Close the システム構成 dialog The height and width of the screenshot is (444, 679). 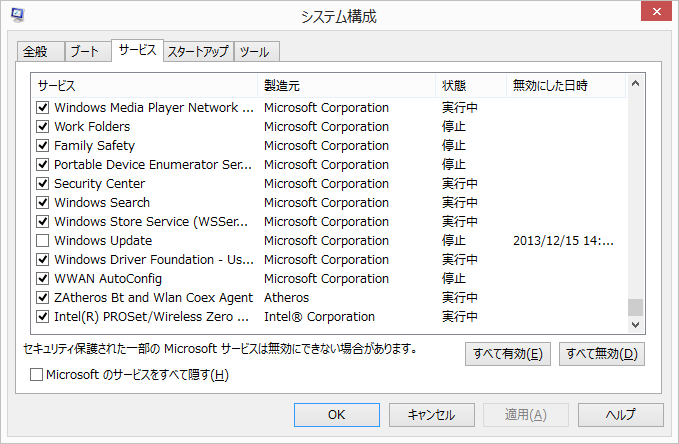coord(656,11)
